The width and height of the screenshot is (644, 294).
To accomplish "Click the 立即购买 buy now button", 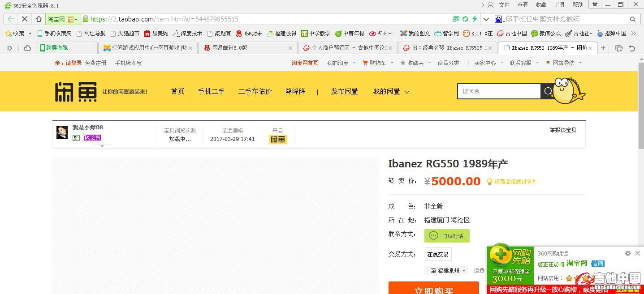I will 433,289.
